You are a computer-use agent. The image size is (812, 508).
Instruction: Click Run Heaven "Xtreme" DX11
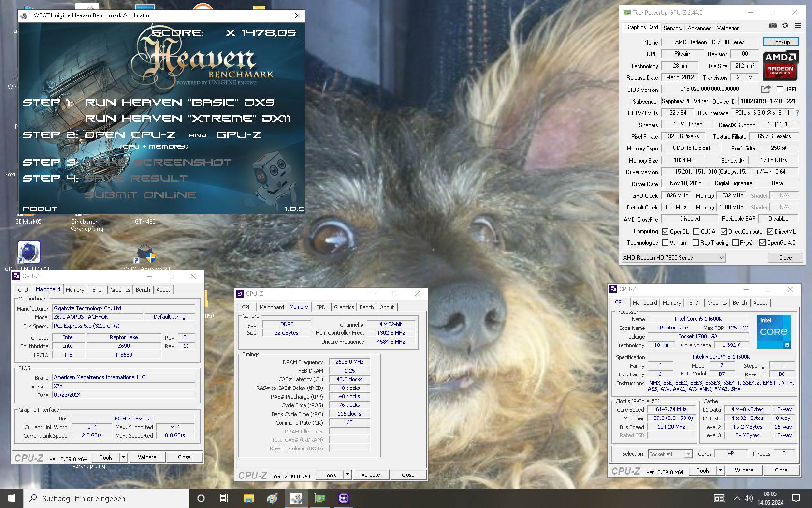point(188,119)
